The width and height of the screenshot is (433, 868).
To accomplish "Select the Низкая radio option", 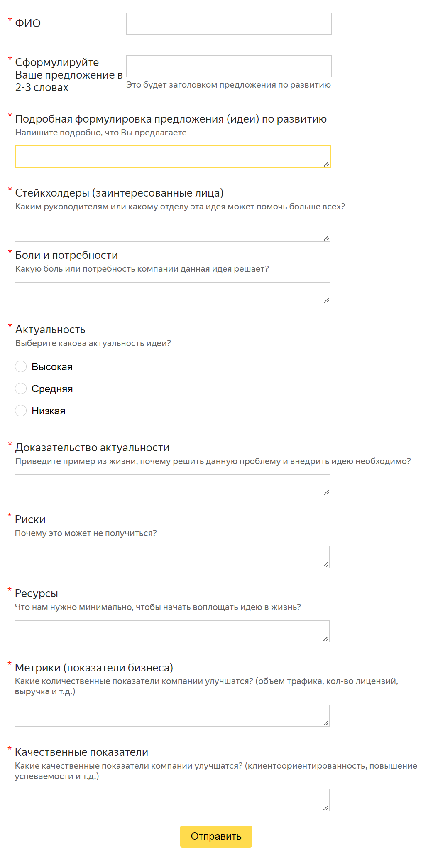I will click(x=21, y=411).
